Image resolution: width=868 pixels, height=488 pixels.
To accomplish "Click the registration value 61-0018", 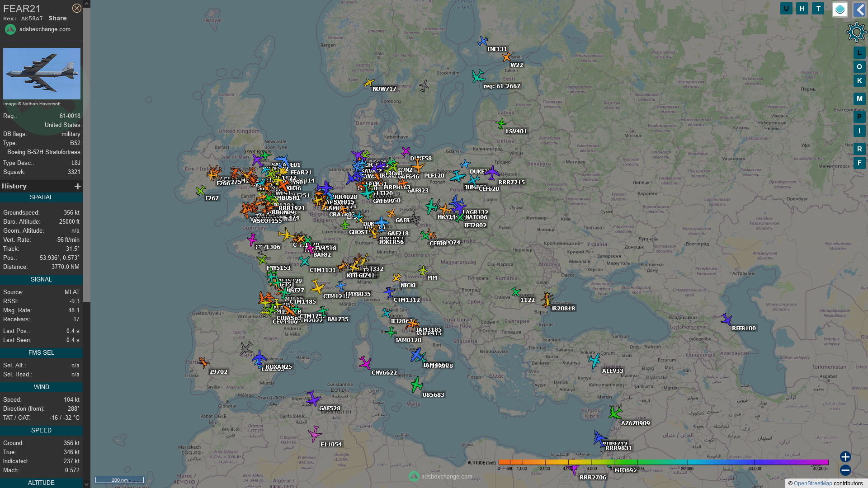I will [x=70, y=116].
